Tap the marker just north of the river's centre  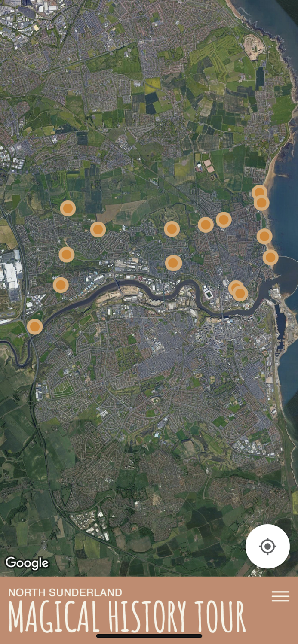pos(173,263)
